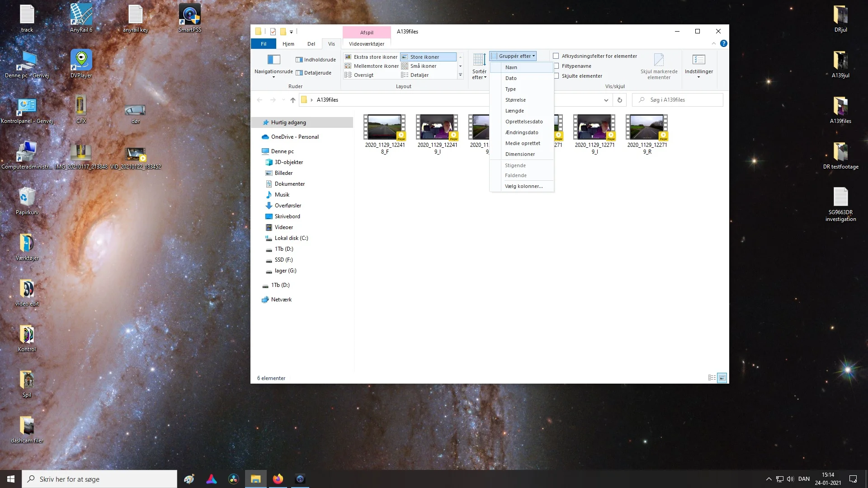Click the Sortér efter icon
This screenshot has width=868, height=488.
pos(479,59)
